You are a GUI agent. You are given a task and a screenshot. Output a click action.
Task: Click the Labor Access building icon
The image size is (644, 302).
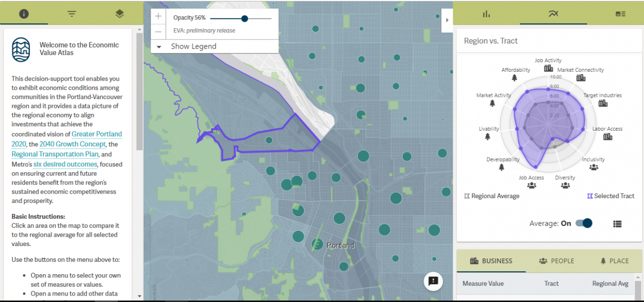[x=607, y=137]
